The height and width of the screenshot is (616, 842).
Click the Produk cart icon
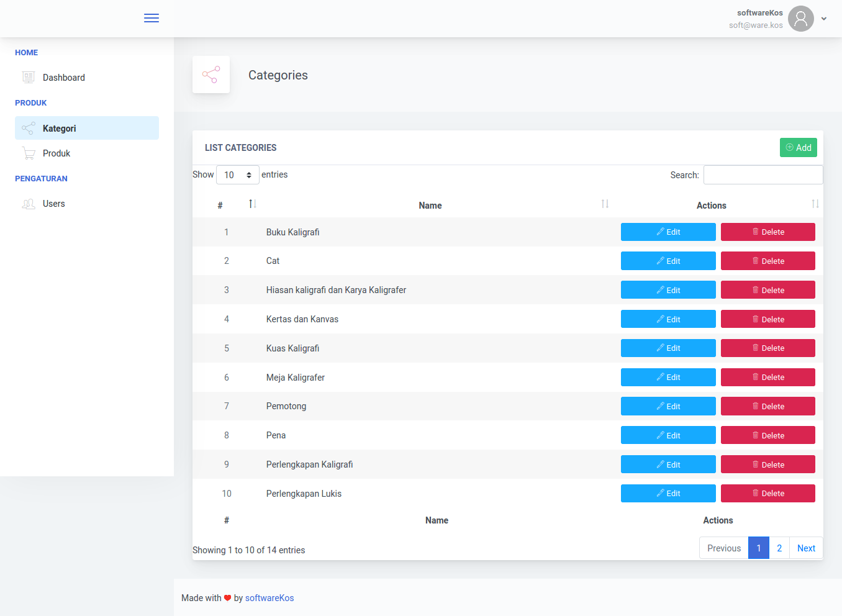[x=29, y=153]
